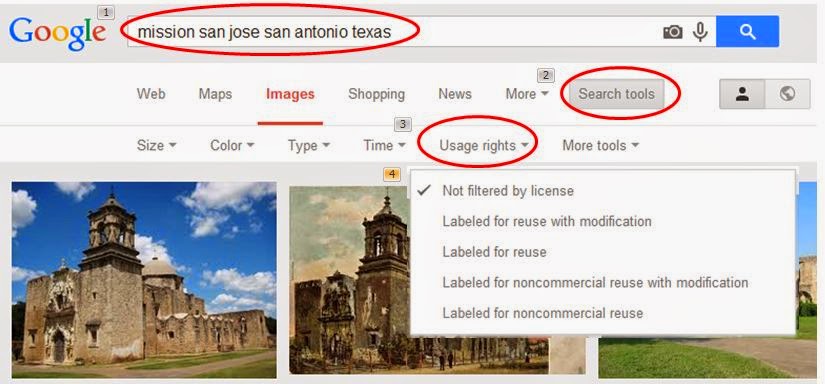Open search by image camera icon
The image size is (825, 384).
(672, 32)
